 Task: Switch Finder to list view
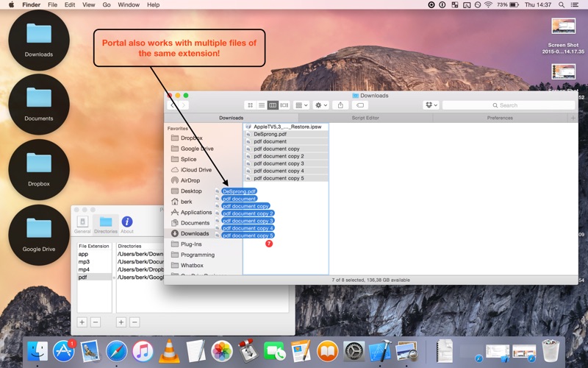(262, 105)
